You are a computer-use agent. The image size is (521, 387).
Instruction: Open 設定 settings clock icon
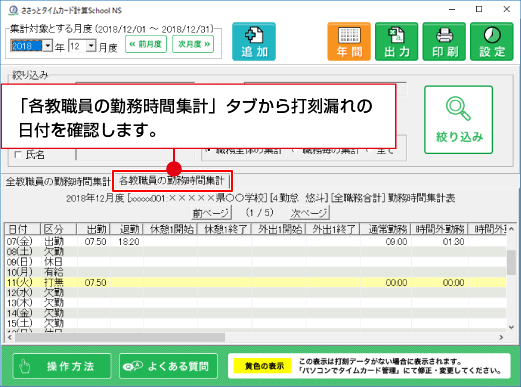coord(492,42)
